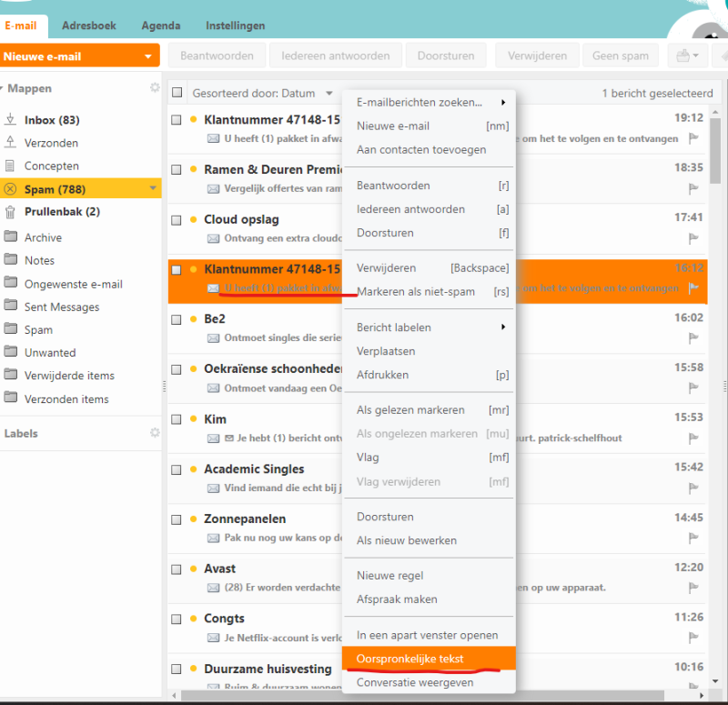This screenshot has width=728, height=705.
Task: Open the Spam (788) folder
Action: click(x=53, y=189)
